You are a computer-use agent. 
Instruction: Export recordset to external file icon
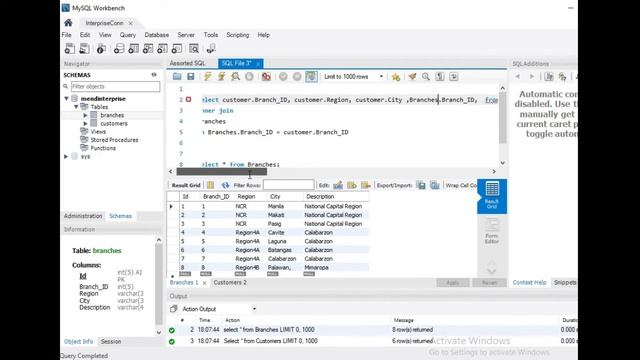[x=421, y=185]
